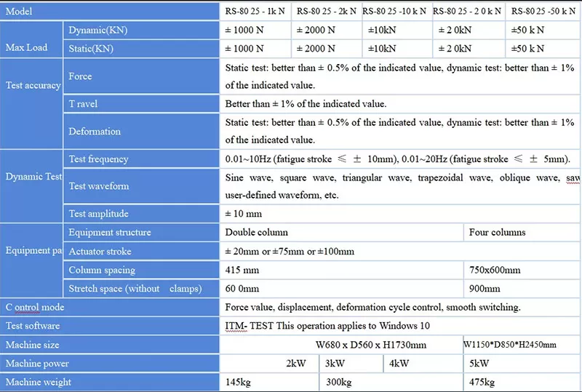Click the "Dynamic Test" group label
Screen dimensions: 582x392
tap(33, 176)
